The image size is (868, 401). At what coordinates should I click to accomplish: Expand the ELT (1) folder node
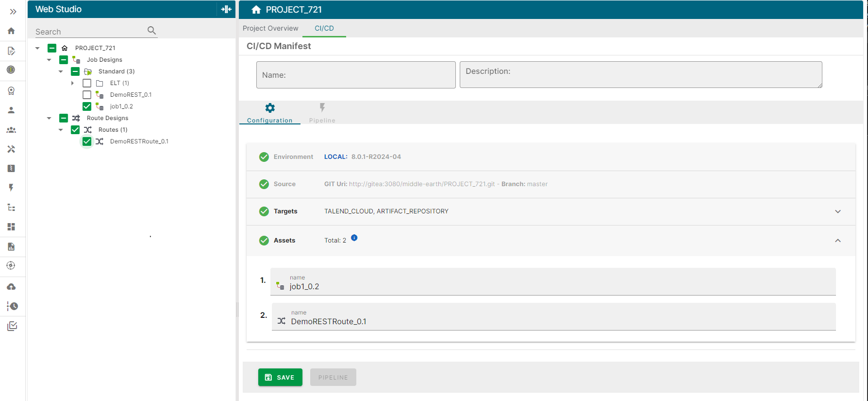coord(72,83)
